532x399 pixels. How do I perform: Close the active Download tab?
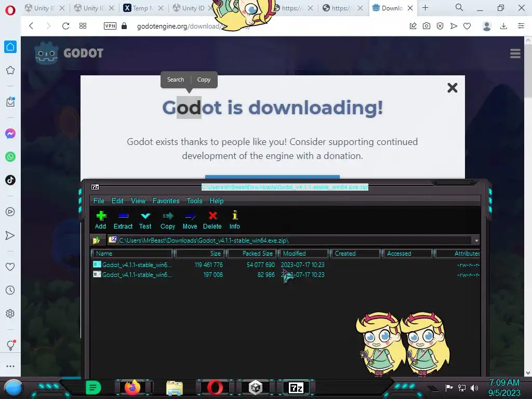pyautogui.click(x=410, y=8)
